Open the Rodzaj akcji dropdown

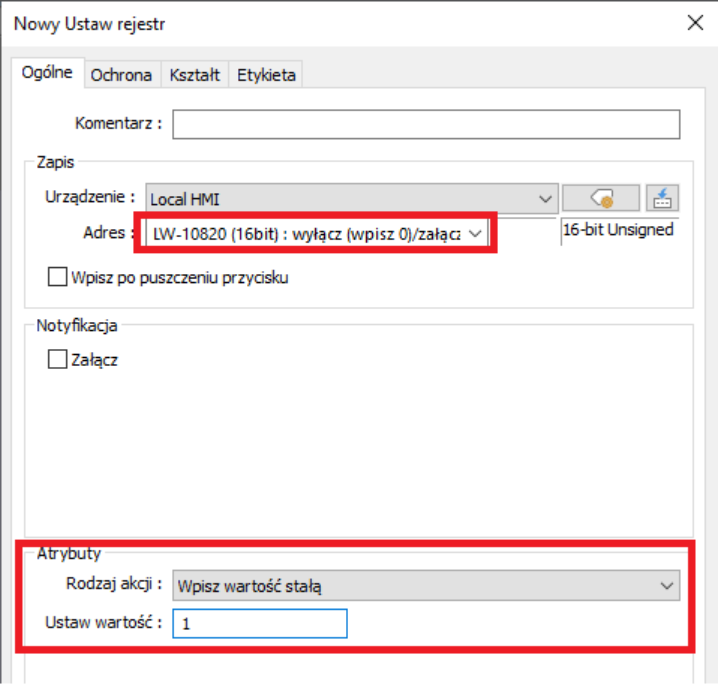(426, 585)
